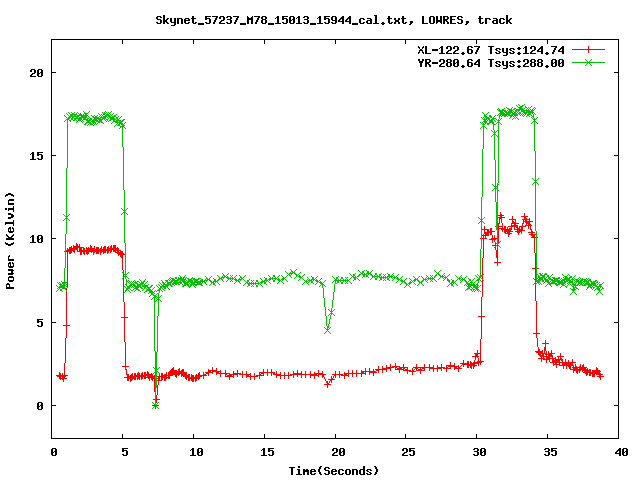Click y-axis tick label 20
The image size is (640, 480).
[x=37, y=73]
